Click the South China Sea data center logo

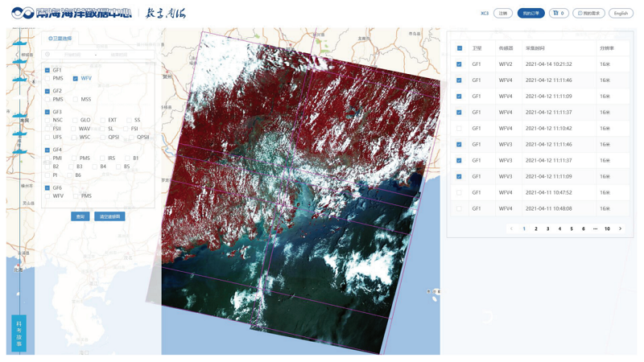(x=71, y=13)
